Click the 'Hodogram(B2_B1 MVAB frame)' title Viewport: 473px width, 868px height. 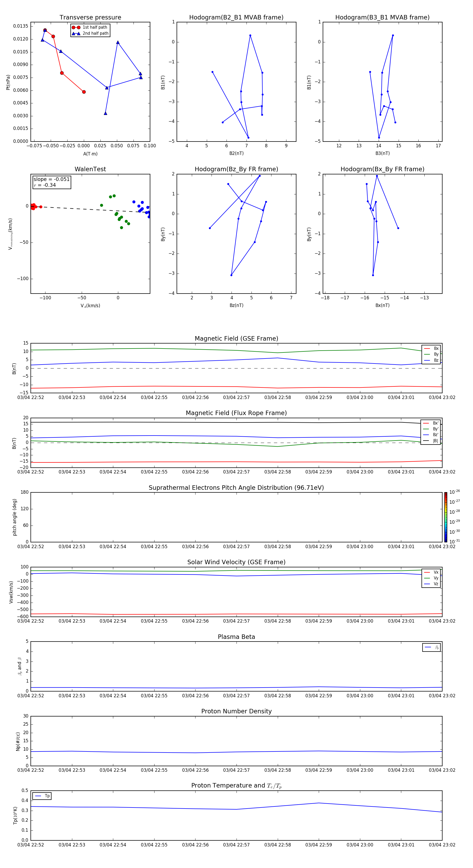(x=236, y=17)
